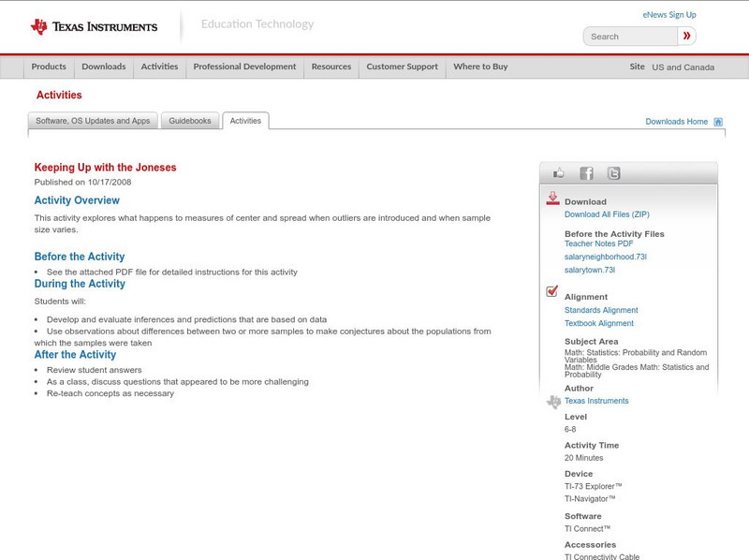Share the activity via Facebook icon
Image resolution: width=749 pixels, height=560 pixels.
586,173
